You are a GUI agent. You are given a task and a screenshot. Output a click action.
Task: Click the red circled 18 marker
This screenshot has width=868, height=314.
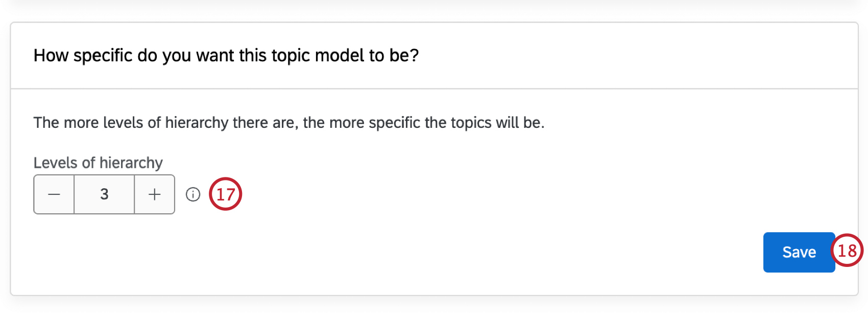[847, 251]
